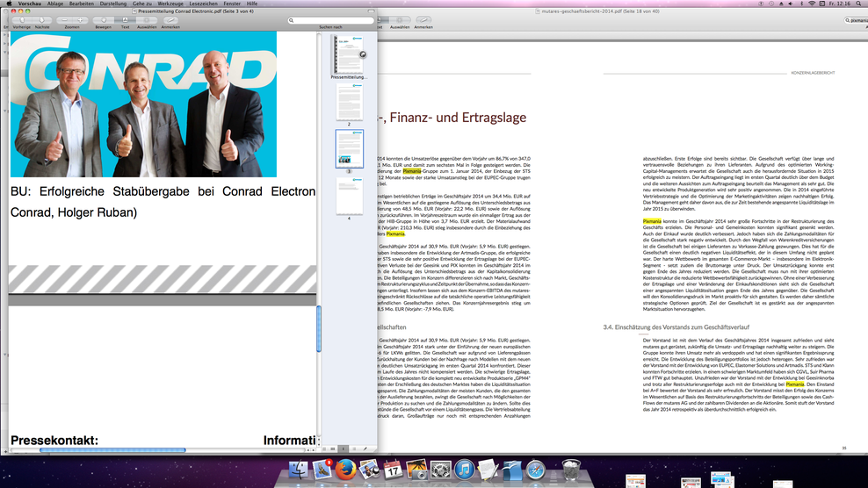This screenshot has height=488, width=868.
Task: Open the Ablage menu
Action: [x=54, y=4]
